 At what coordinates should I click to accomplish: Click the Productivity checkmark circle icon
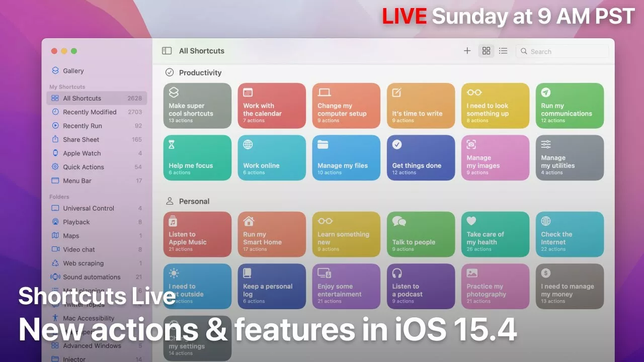point(170,72)
